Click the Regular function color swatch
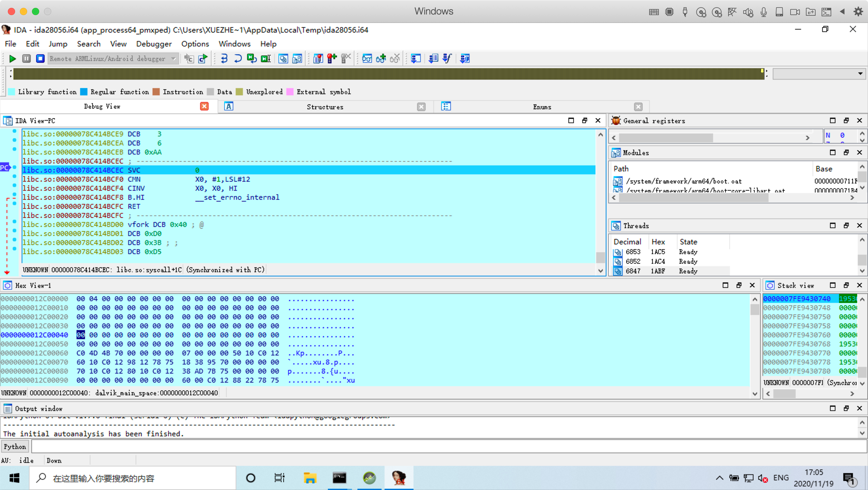 84,92
